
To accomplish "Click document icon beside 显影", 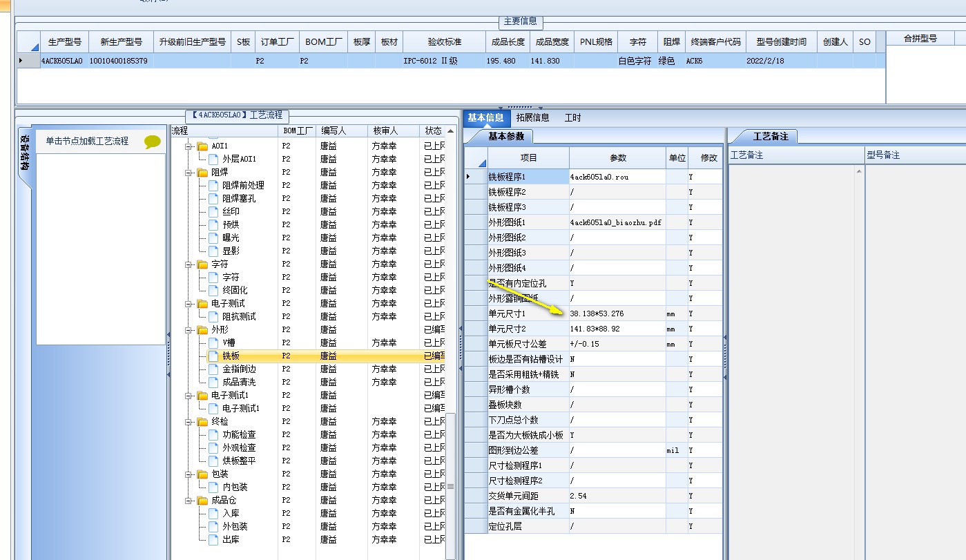I will click(x=213, y=251).
